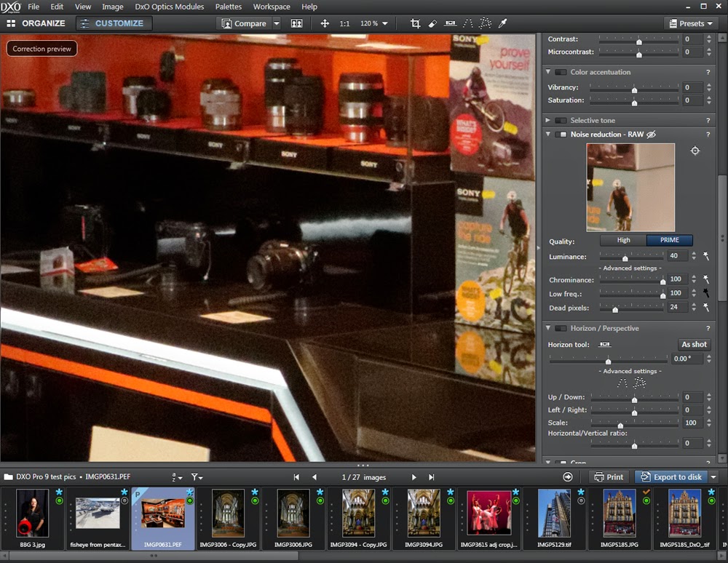Click the Vibrancy slider handle
The image size is (728, 563).
(634, 89)
